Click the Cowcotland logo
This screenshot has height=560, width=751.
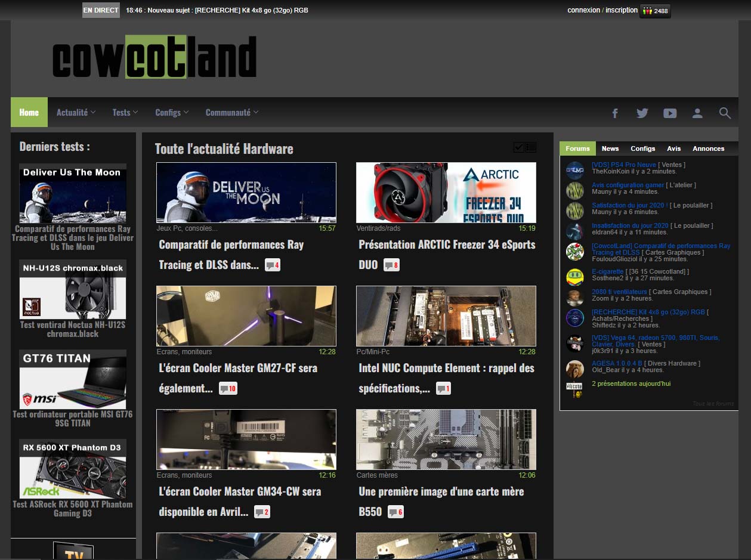pyautogui.click(x=154, y=57)
